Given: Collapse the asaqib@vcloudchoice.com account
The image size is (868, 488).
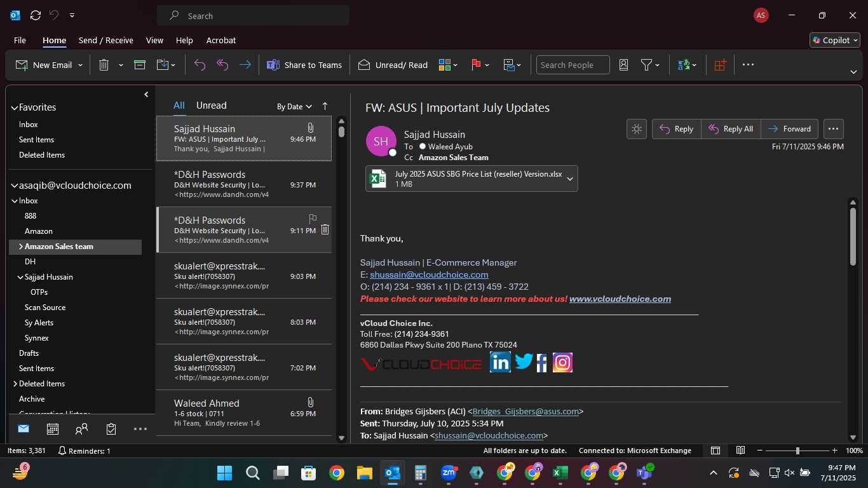Looking at the screenshot, I should tap(15, 186).
